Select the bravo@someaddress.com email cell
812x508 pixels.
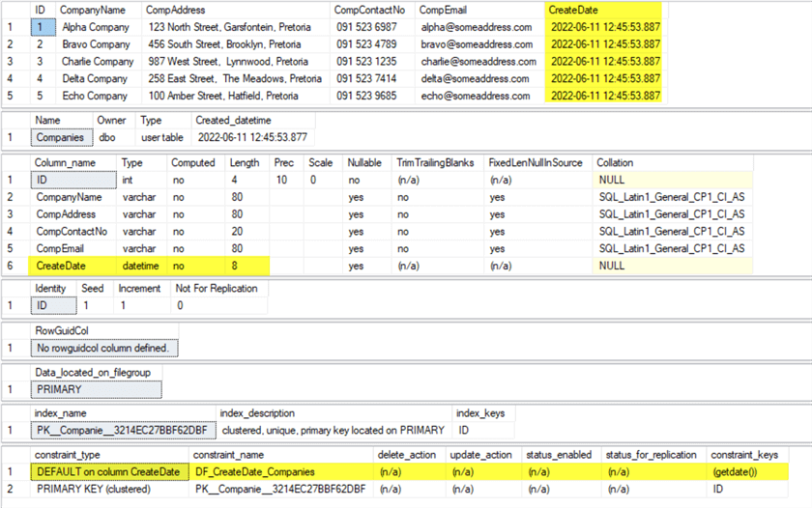click(476, 44)
